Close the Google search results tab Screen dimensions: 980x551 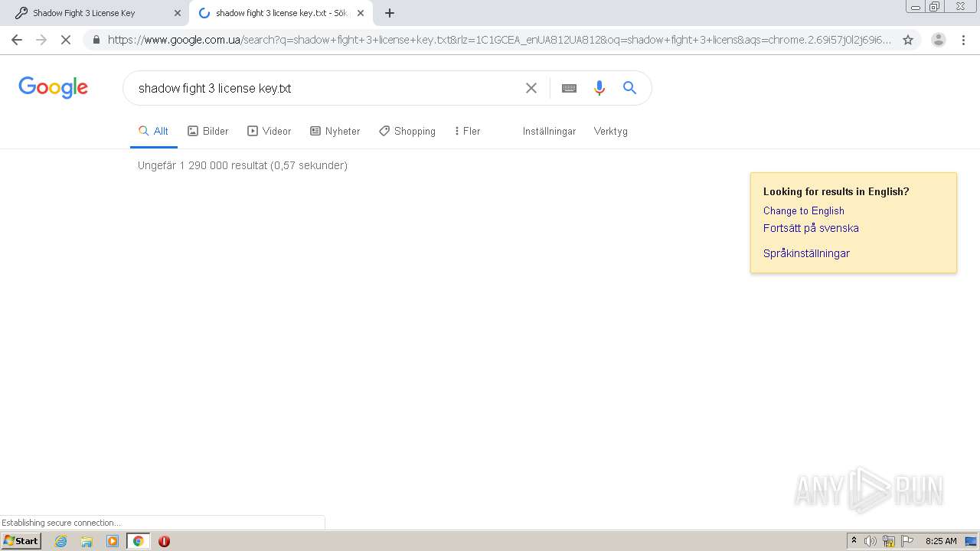pyautogui.click(x=361, y=13)
